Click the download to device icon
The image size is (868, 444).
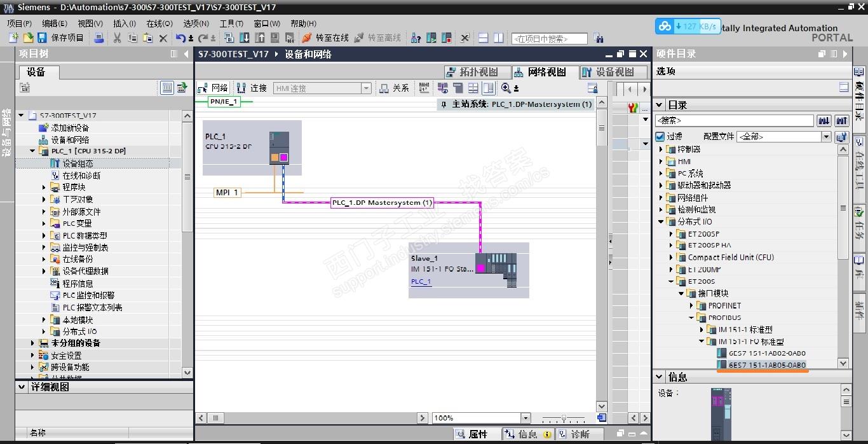click(x=244, y=38)
